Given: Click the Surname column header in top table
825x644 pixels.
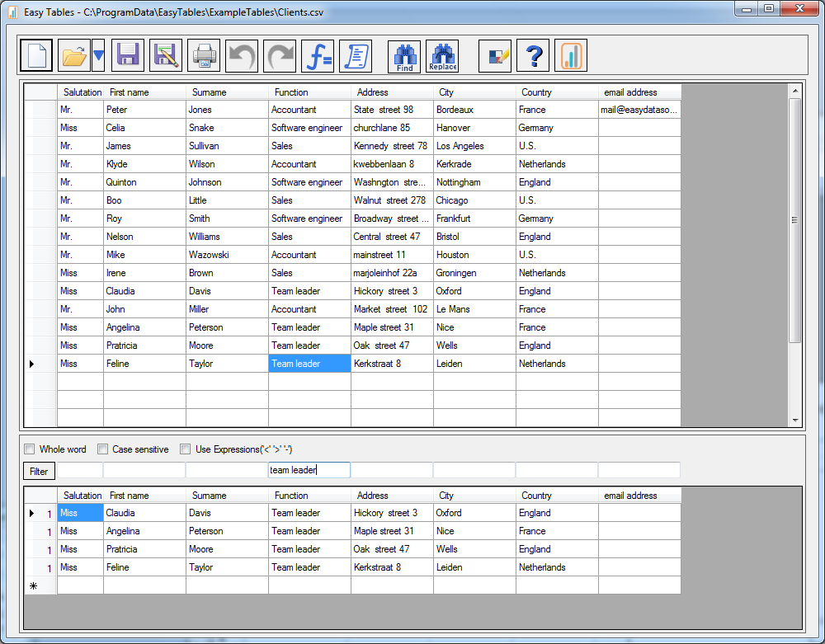Looking at the screenshot, I should pyautogui.click(x=227, y=92).
